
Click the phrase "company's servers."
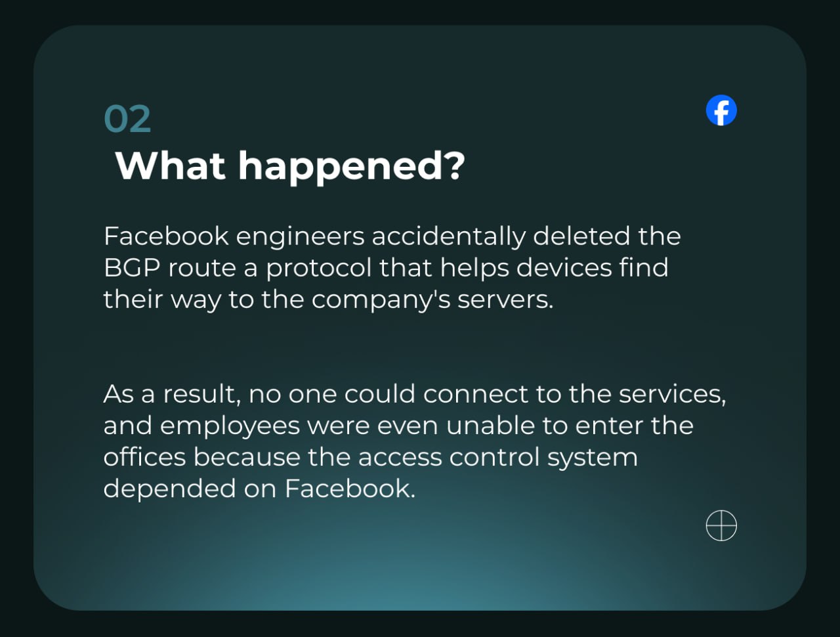pyautogui.click(x=432, y=299)
